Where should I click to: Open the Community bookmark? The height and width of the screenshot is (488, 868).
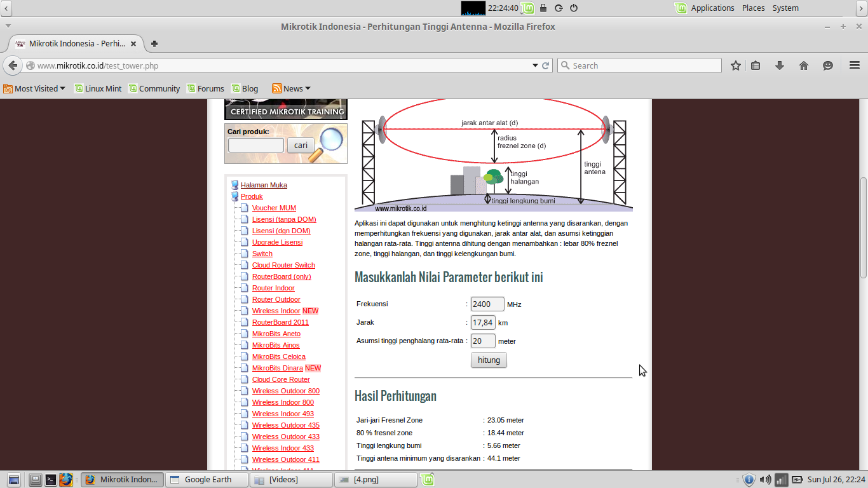(154, 88)
